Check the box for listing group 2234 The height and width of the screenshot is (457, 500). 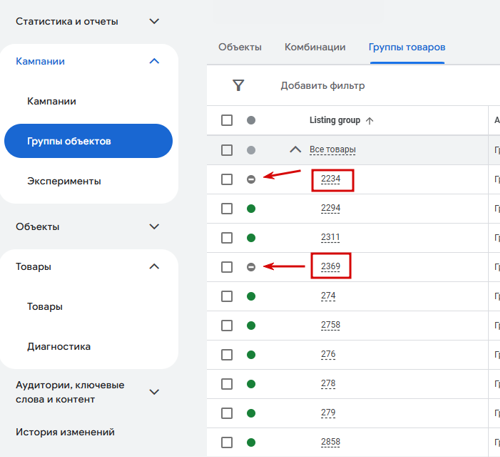(x=227, y=179)
